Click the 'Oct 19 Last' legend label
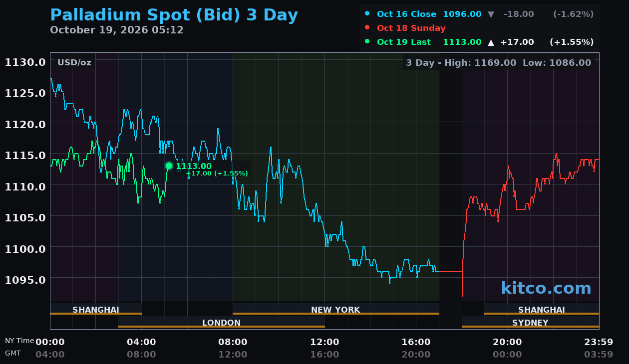629x364 pixels. tap(404, 42)
